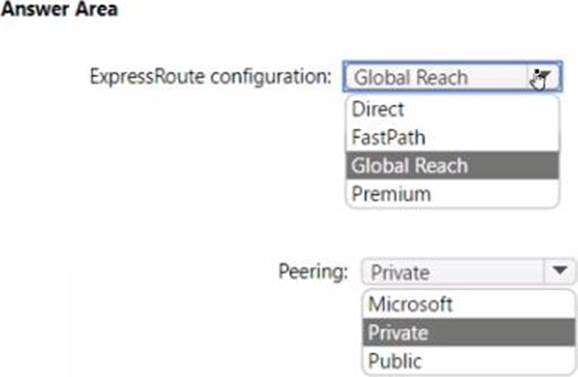Select the highlighted Global Reach list option
Screen dimensions: 578x377
tap(452, 165)
